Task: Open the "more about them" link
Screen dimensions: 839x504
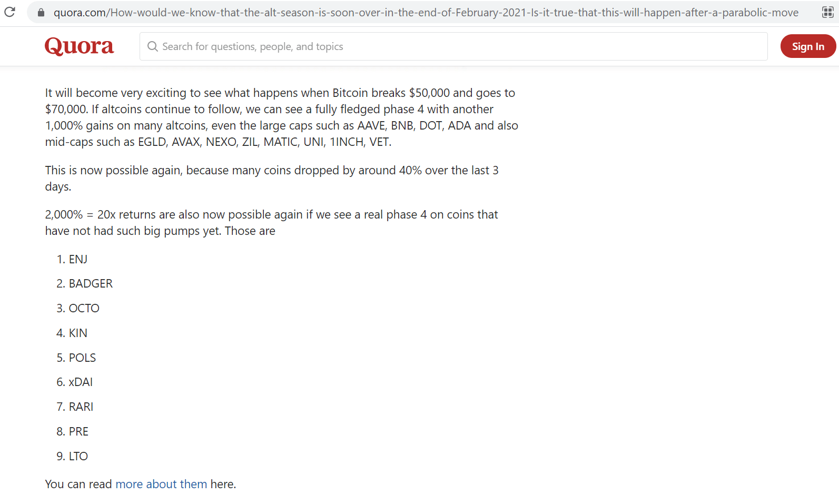Action: [x=161, y=484]
